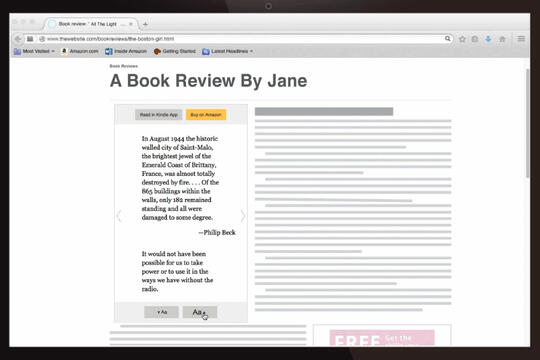The width and height of the screenshot is (540, 360).
Task: Decrease font size with small Aa button
Action: pyautogui.click(x=162, y=312)
